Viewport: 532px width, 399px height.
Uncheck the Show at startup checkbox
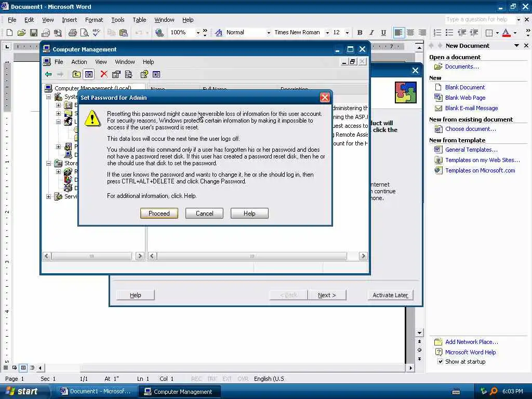(440, 362)
